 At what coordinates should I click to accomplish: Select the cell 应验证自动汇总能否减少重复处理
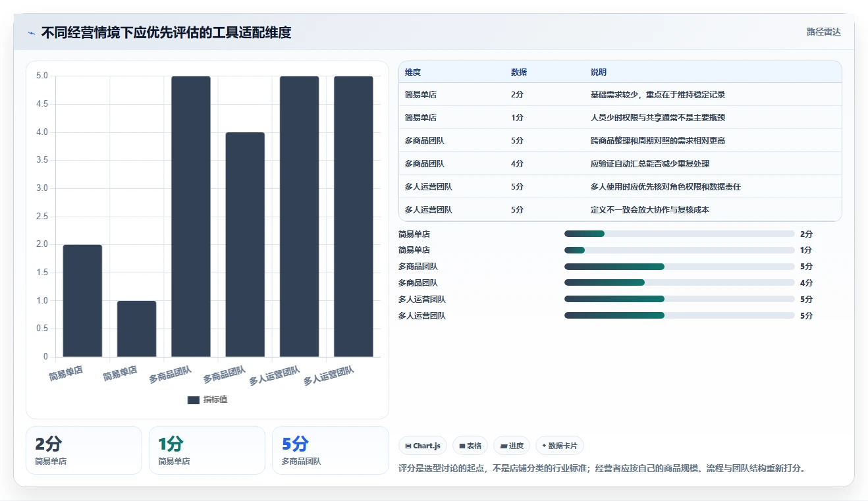pyautogui.click(x=650, y=164)
